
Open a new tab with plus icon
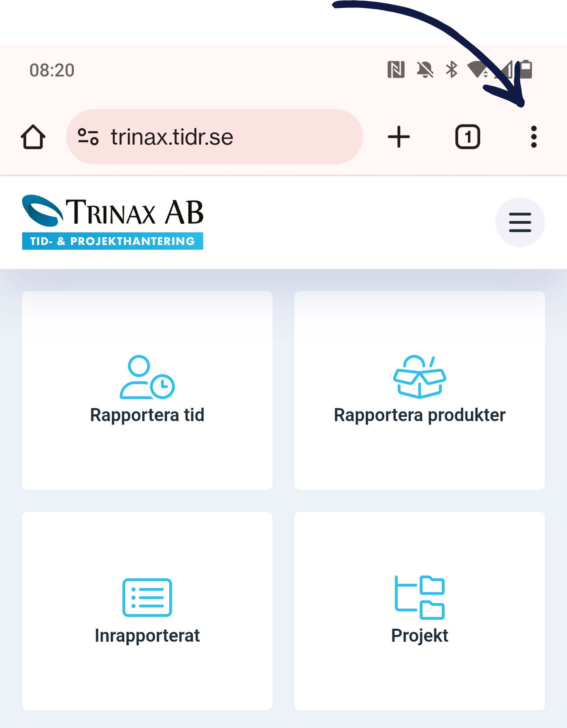pyautogui.click(x=399, y=137)
